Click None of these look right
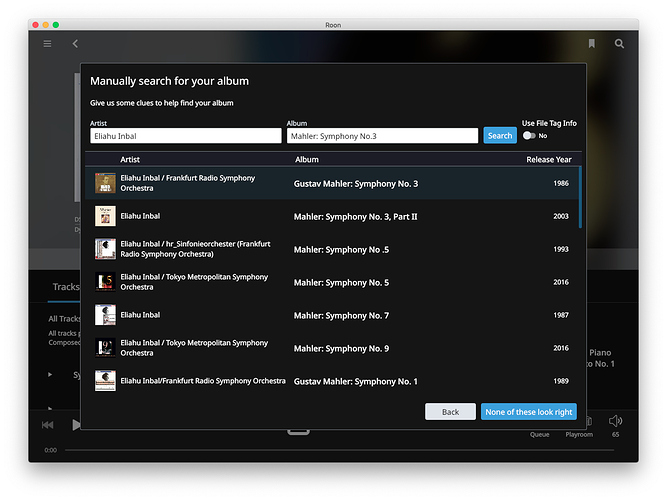Image resolution: width=667 pixels, height=500 pixels. pos(529,412)
